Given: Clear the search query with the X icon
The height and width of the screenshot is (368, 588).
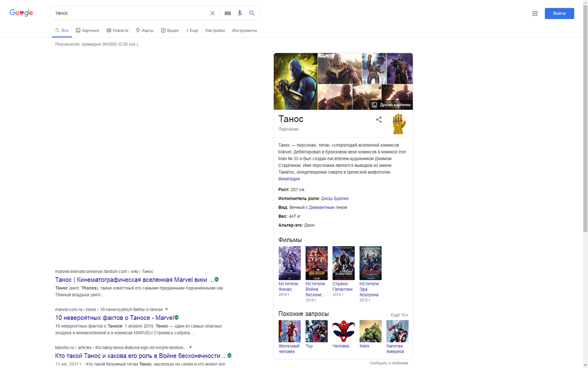Looking at the screenshot, I should coord(212,13).
